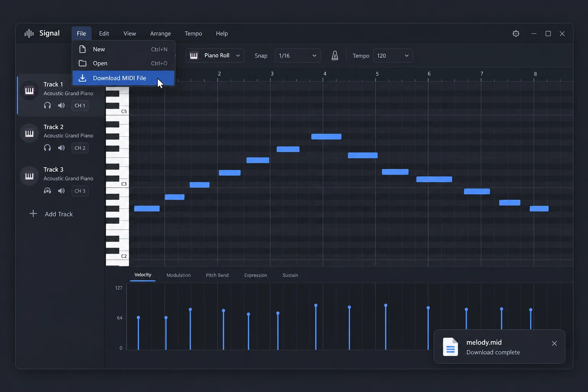Open the CH 1 channel selector
The image size is (588, 392).
80,105
